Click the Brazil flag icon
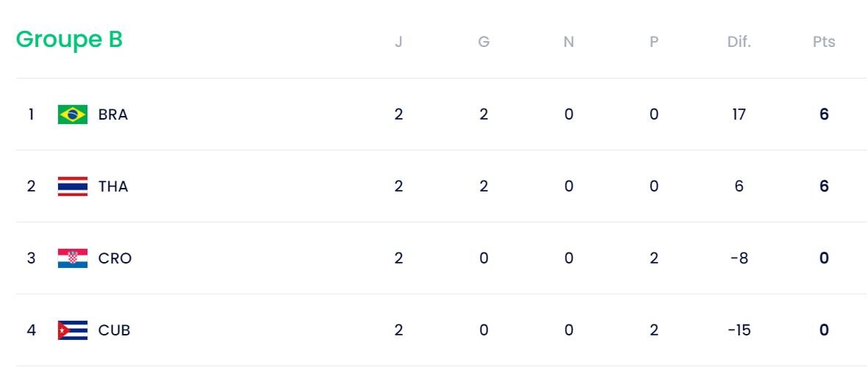This screenshot has height=367, width=868. (x=73, y=115)
